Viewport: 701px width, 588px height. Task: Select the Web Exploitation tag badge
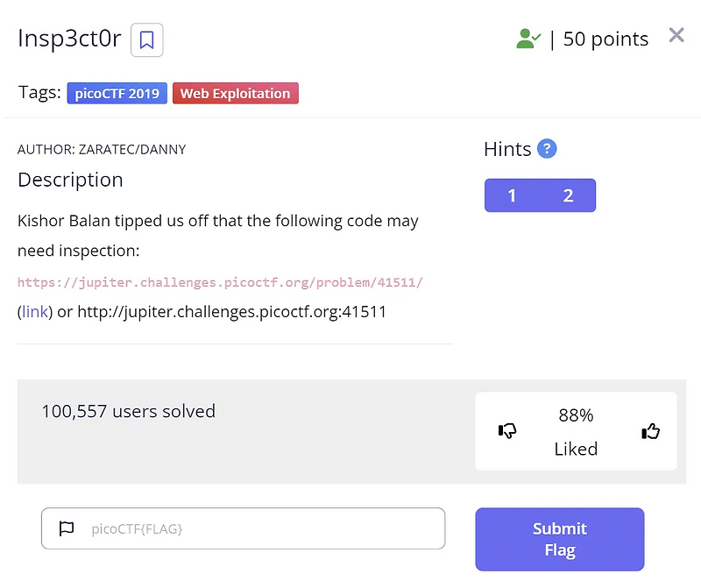[x=235, y=93]
